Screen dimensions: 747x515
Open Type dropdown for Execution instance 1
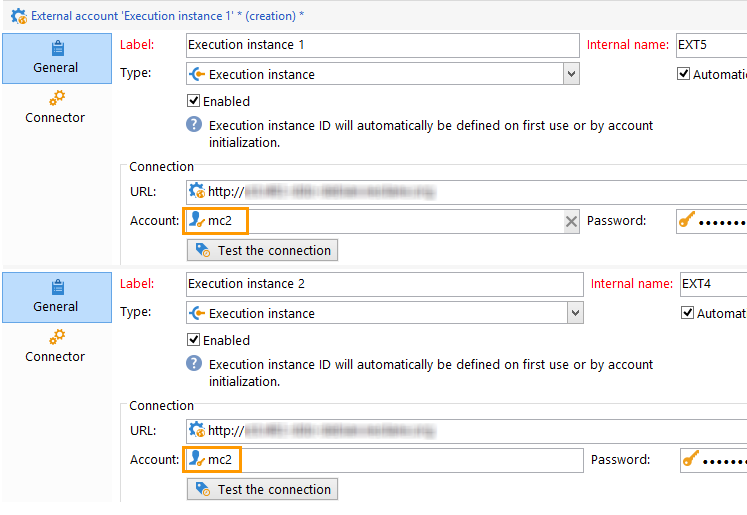570,74
